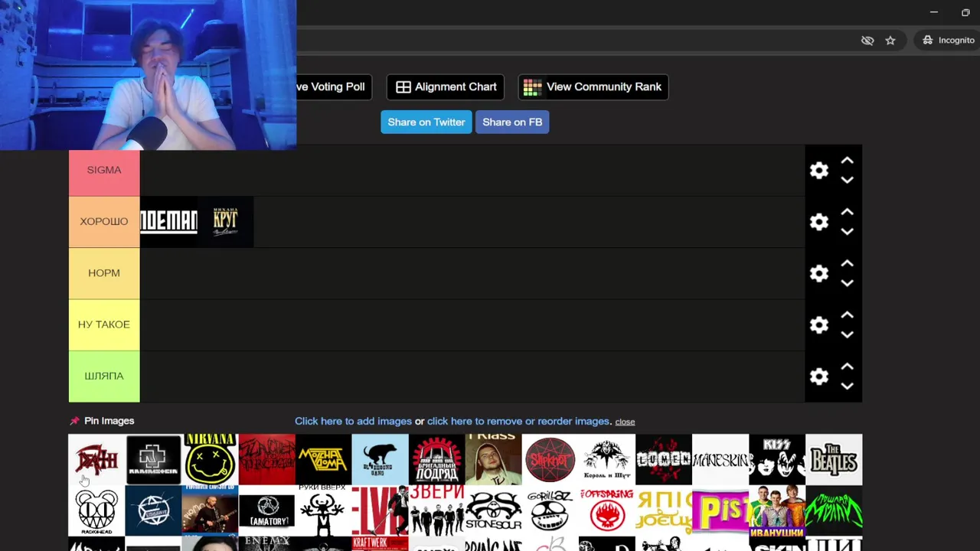This screenshot has width=980, height=551.
Task: Select the Nirvana smiley logo
Action: pyautogui.click(x=210, y=459)
